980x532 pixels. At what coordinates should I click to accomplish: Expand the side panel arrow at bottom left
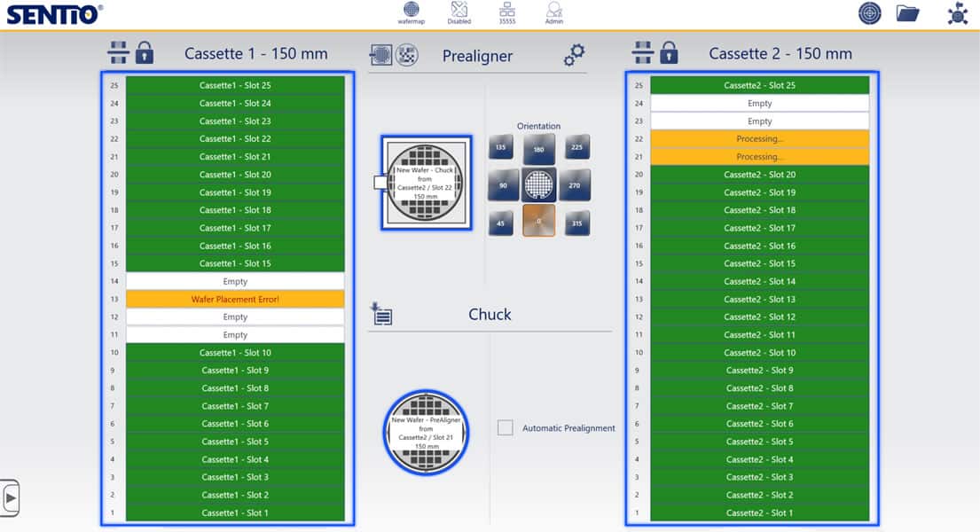(10, 498)
